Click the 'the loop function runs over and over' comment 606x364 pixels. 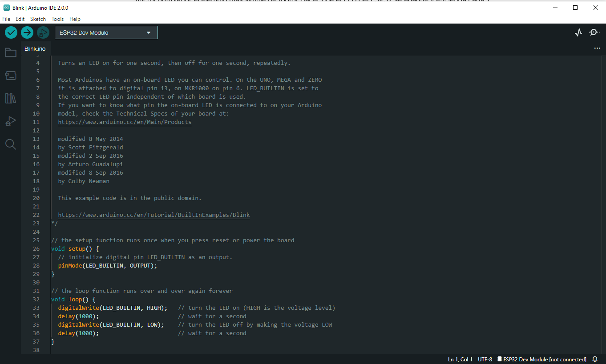[x=142, y=291]
